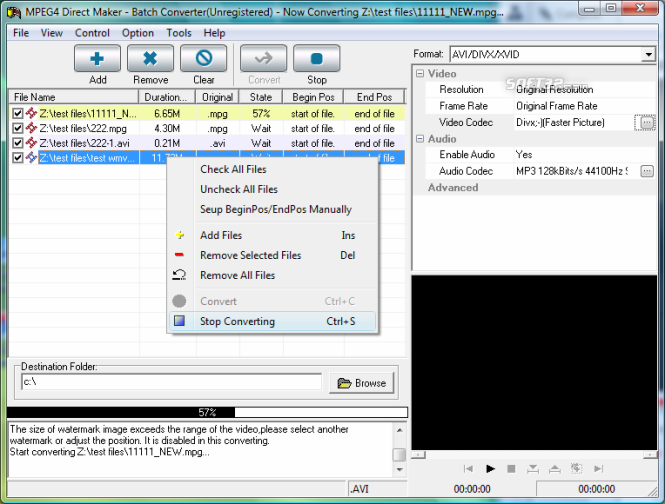
Task: Click the file icon of 11111_N row
Action: click(x=31, y=113)
